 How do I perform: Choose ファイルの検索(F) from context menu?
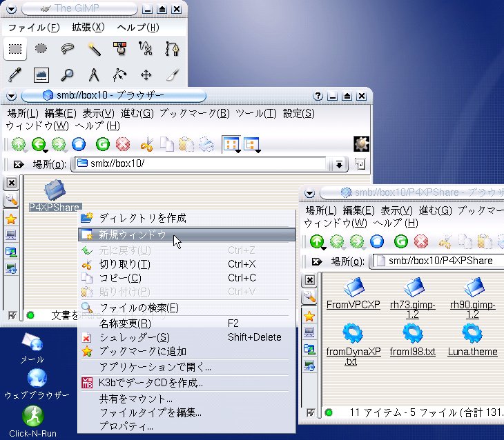186,308
